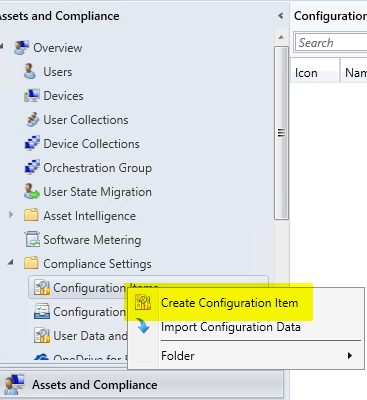
Task: Click the User Collections icon
Action: click(32, 120)
